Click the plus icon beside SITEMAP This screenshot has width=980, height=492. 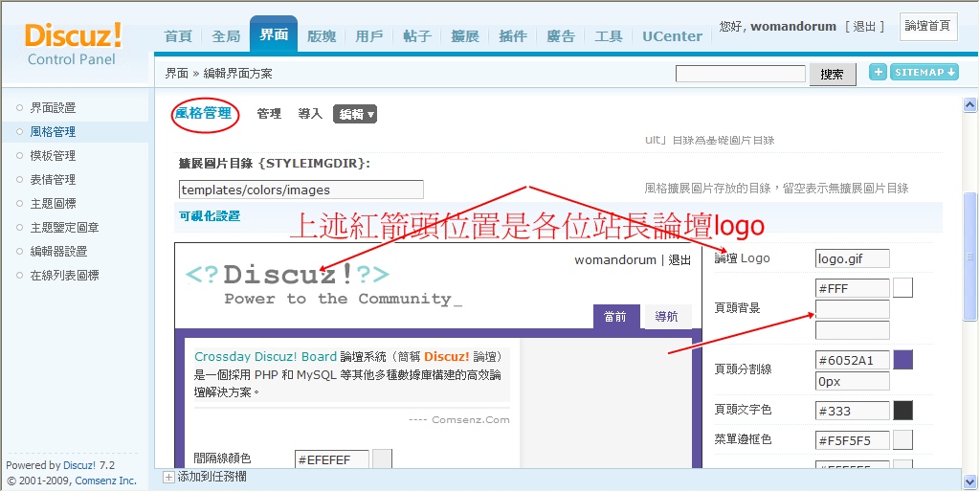pyautogui.click(x=879, y=72)
